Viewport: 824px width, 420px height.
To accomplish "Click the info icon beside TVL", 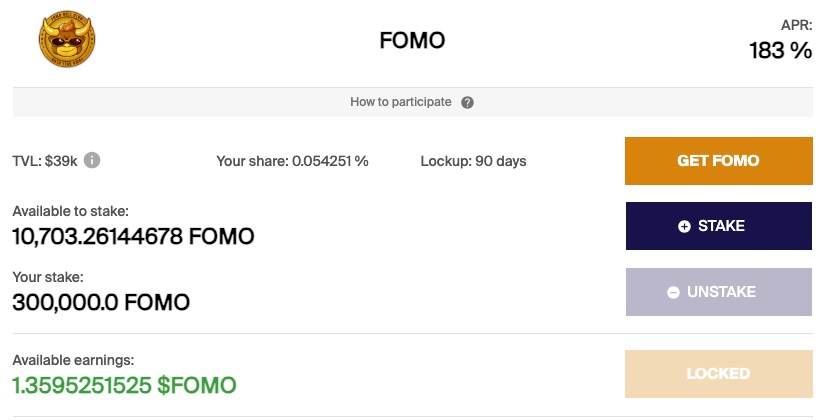I will [92, 160].
